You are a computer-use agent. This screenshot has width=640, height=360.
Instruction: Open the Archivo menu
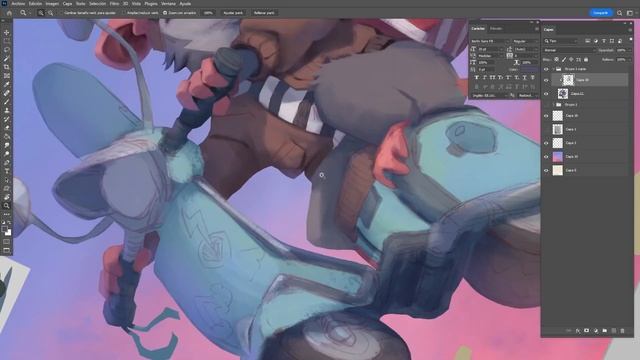[18, 3]
